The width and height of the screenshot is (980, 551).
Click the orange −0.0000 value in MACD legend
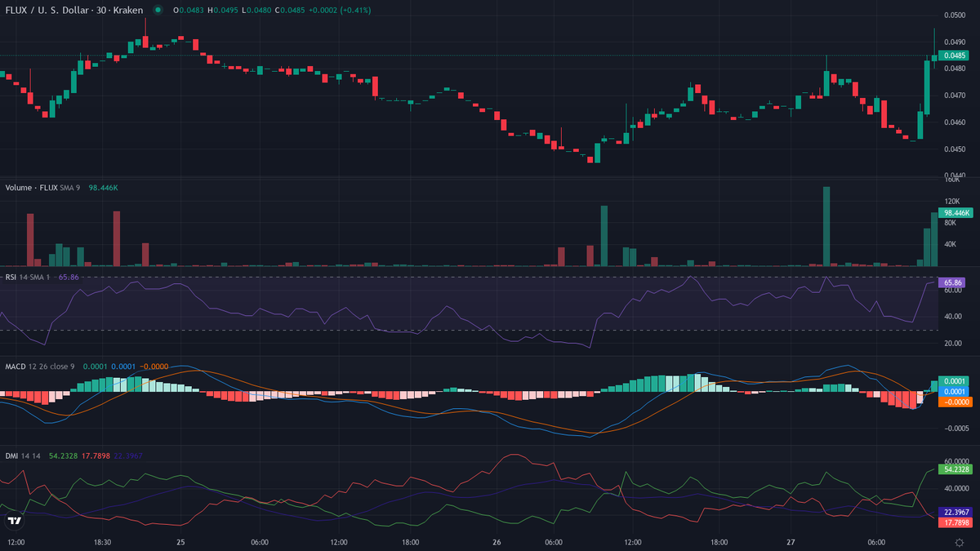[x=154, y=367]
